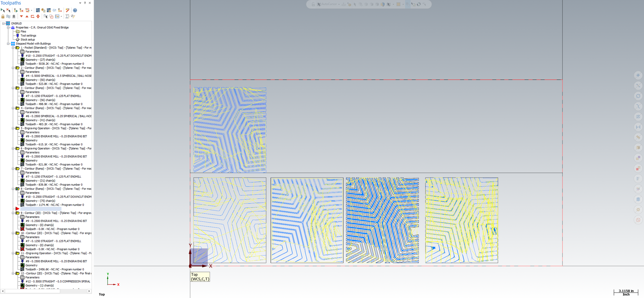Collapse the ONSRUD machine group
The width and height of the screenshot is (644, 298).
tap(3, 23)
